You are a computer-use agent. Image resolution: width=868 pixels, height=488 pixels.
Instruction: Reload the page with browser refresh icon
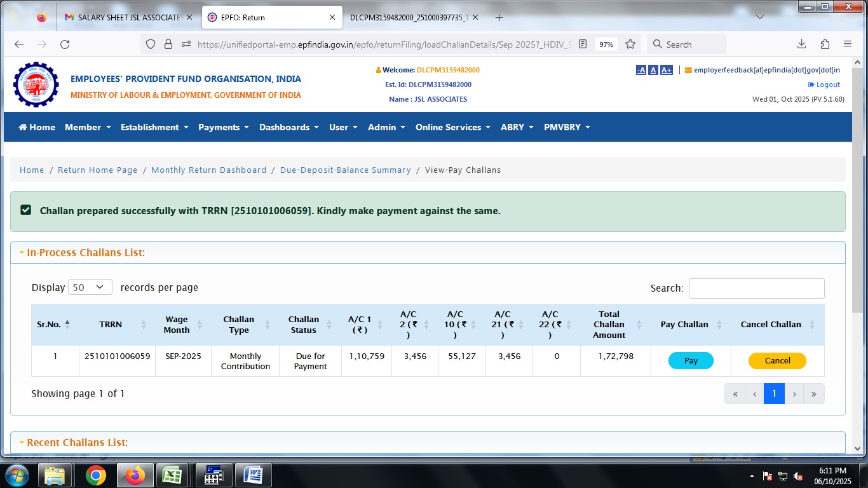tap(65, 44)
